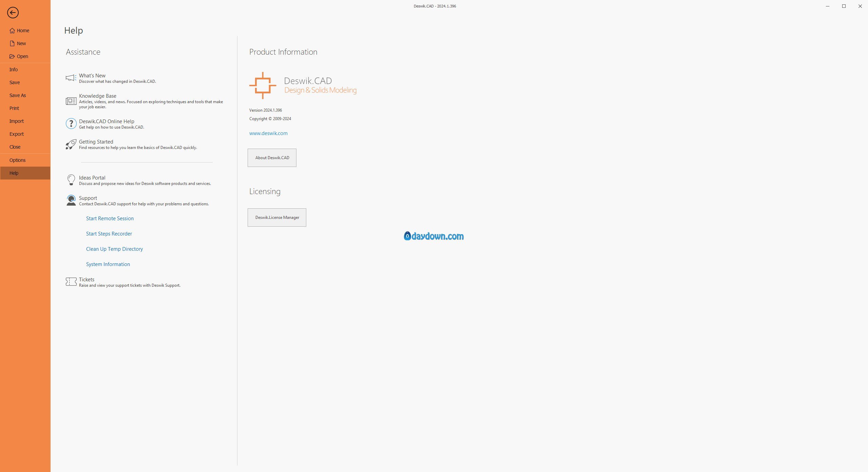Viewport: 868px width, 472px height.
Task: Open the Getting Started title
Action: (96, 142)
